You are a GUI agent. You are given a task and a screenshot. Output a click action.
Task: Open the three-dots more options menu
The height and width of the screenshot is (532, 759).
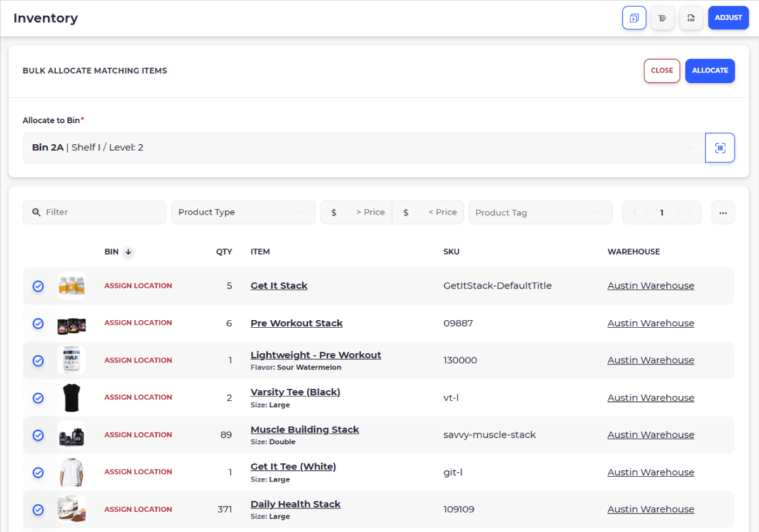722,212
